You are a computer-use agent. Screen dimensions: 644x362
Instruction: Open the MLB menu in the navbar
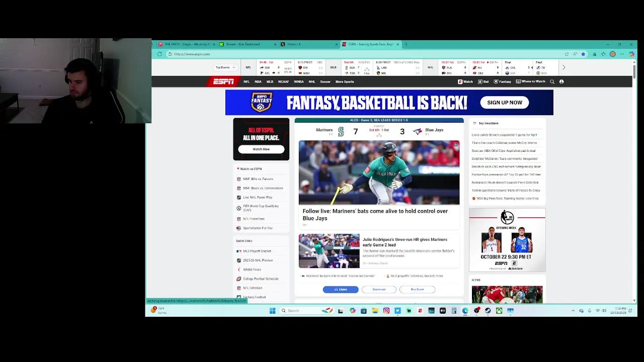(x=270, y=81)
